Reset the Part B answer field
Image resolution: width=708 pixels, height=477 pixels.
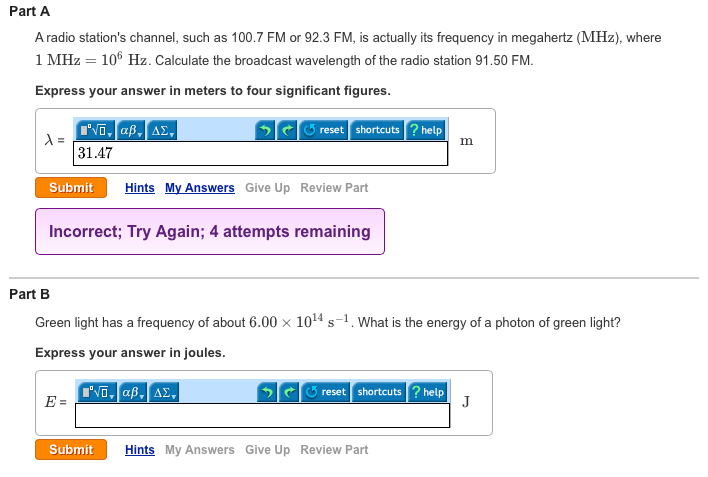[x=325, y=392]
